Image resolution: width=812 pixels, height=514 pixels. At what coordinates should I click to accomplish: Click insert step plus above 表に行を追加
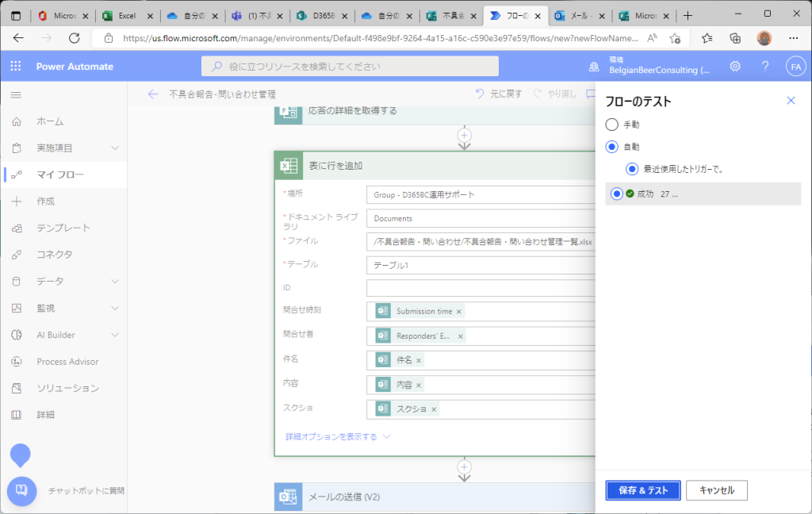tap(465, 136)
